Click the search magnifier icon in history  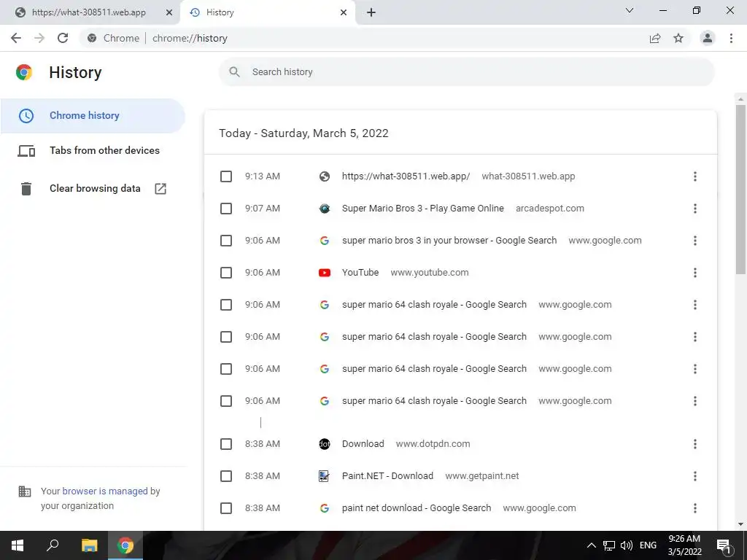coord(234,72)
